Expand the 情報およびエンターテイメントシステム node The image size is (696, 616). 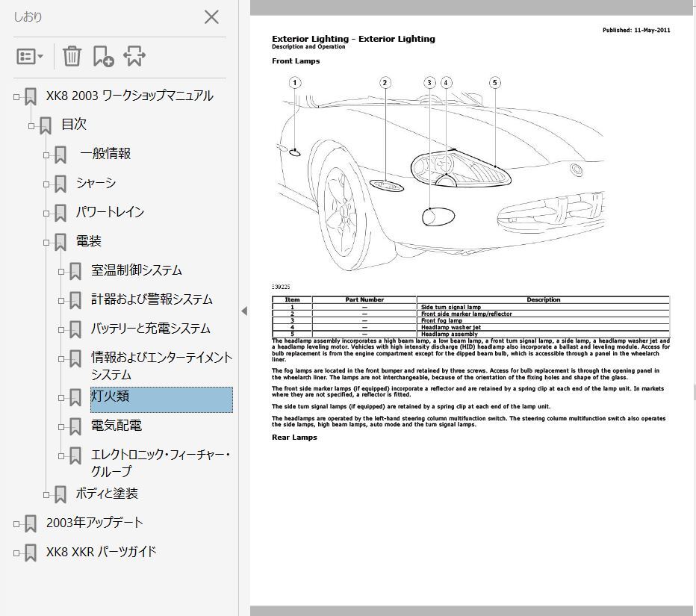click(x=61, y=359)
